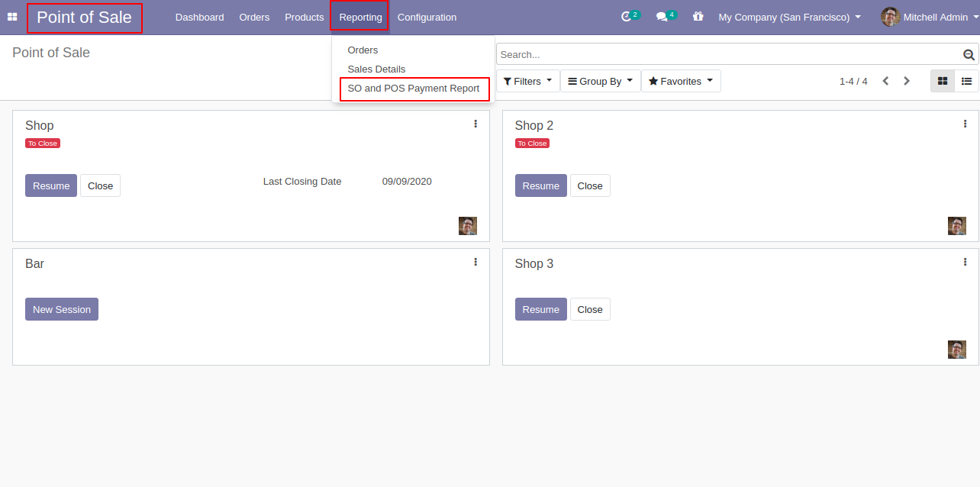Click the gift icon in navbar
The image size is (980, 487).
click(x=698, y=16)
